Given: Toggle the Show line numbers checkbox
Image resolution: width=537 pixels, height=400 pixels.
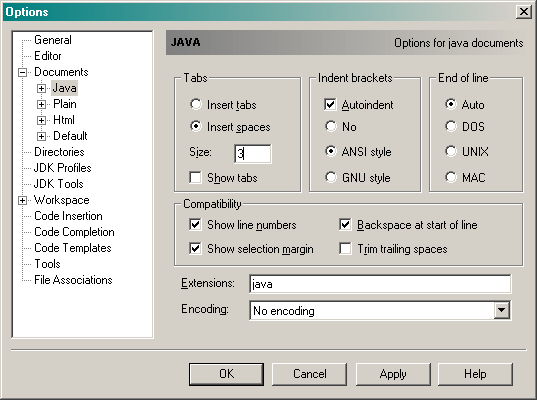Looking at the screenshot, I should coord(196,225).
